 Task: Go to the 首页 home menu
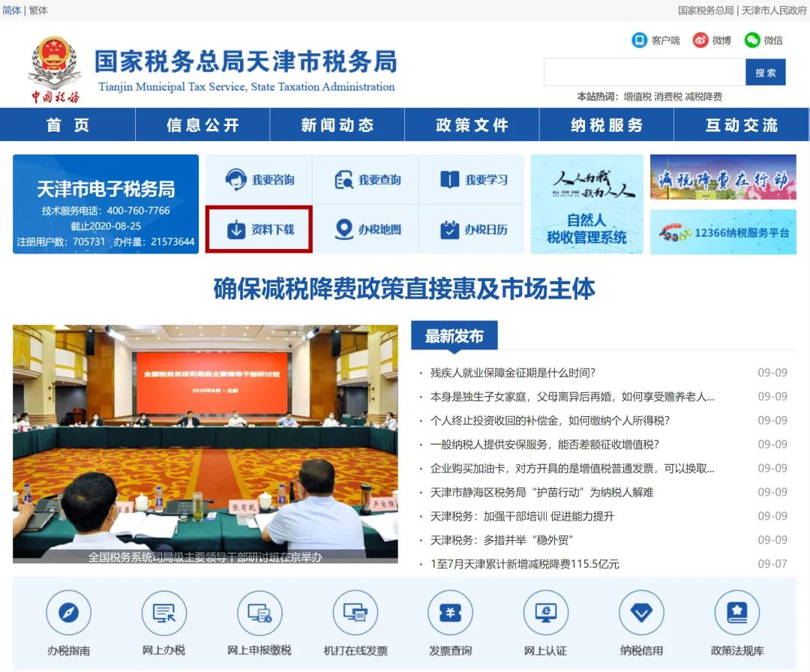pos(67,124)
